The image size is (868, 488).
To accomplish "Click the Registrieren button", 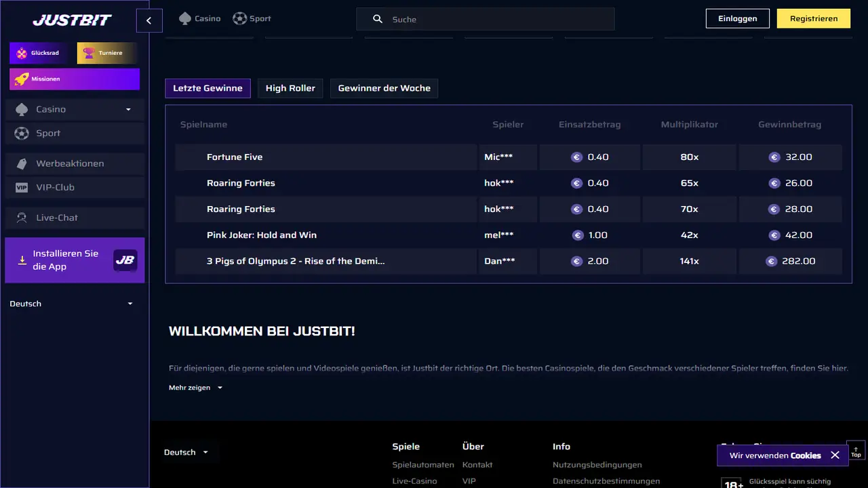I will 814,18.
